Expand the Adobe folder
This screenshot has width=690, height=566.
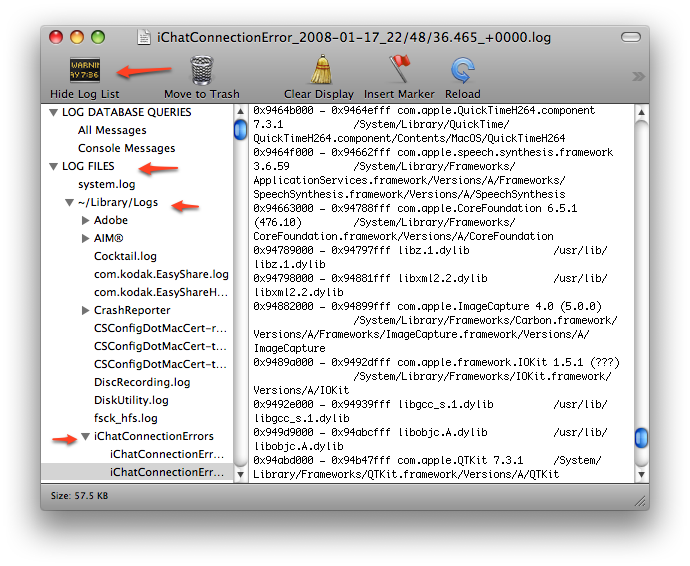tap(85, 221)
